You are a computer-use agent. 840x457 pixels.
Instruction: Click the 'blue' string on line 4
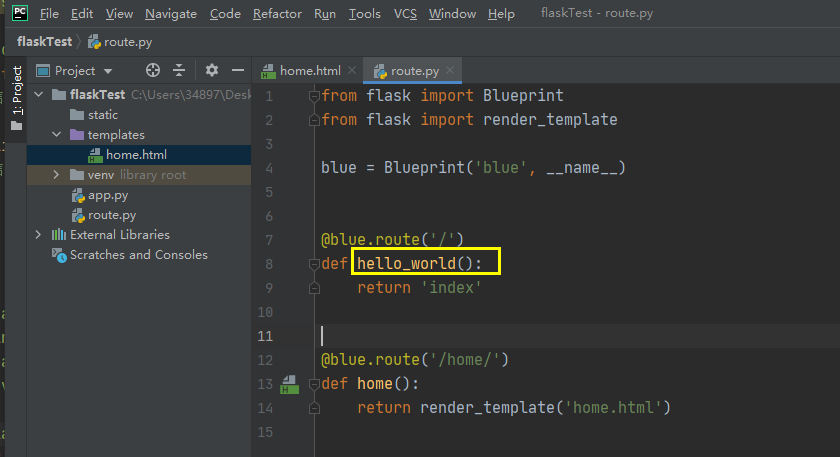tap(501, 168)
